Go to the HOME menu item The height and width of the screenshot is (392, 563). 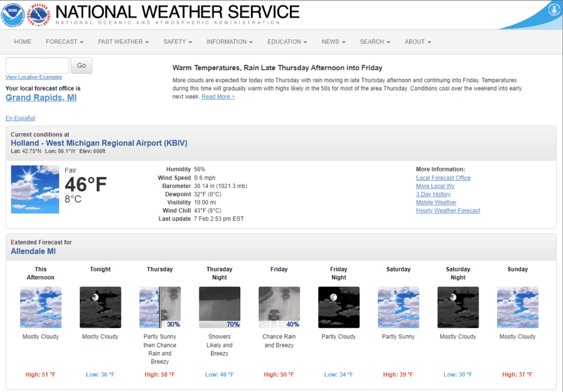tap(23, 42)
